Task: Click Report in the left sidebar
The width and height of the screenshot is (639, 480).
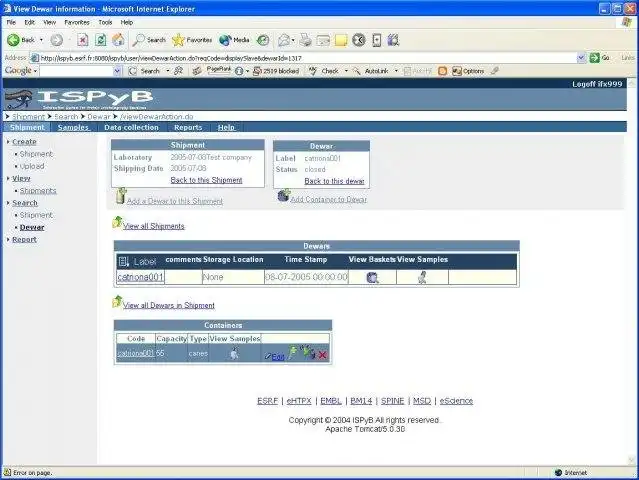Action: (x=24, y=240)
